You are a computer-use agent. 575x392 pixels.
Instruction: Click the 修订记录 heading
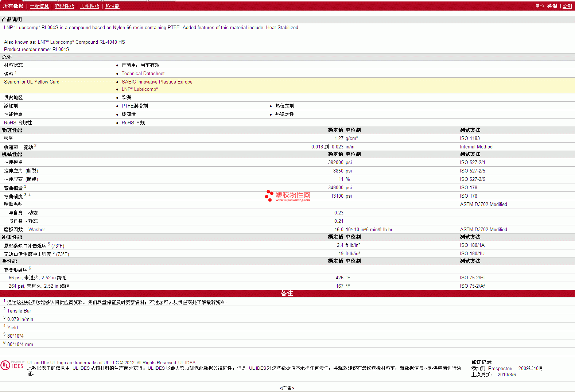481,362
